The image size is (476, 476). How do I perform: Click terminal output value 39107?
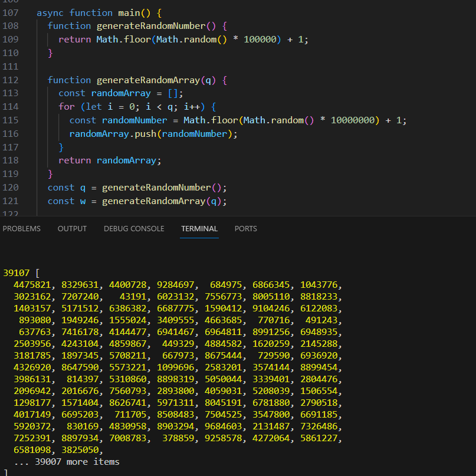click(17, 273)
